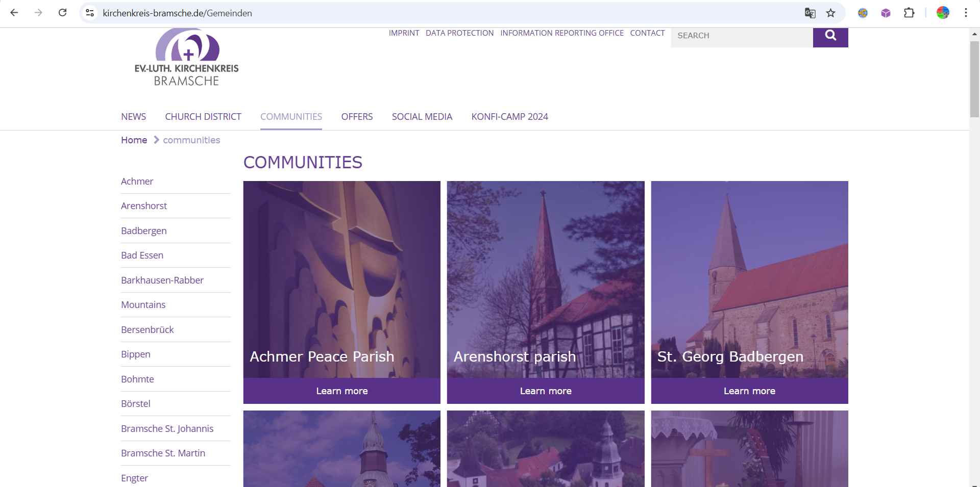The width and height of the screenshot is (980, 487).
Task: Bookmark this page with the star icon
Action: 831,13
